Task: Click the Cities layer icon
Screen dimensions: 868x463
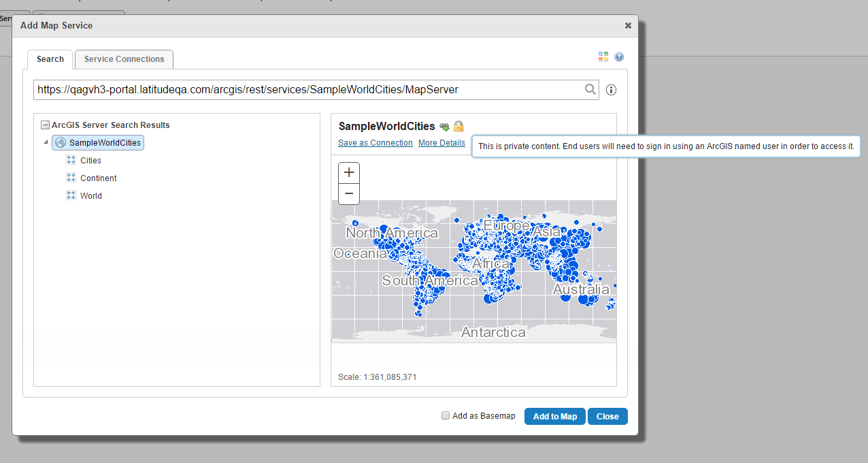Action: [x=71, y=160]
